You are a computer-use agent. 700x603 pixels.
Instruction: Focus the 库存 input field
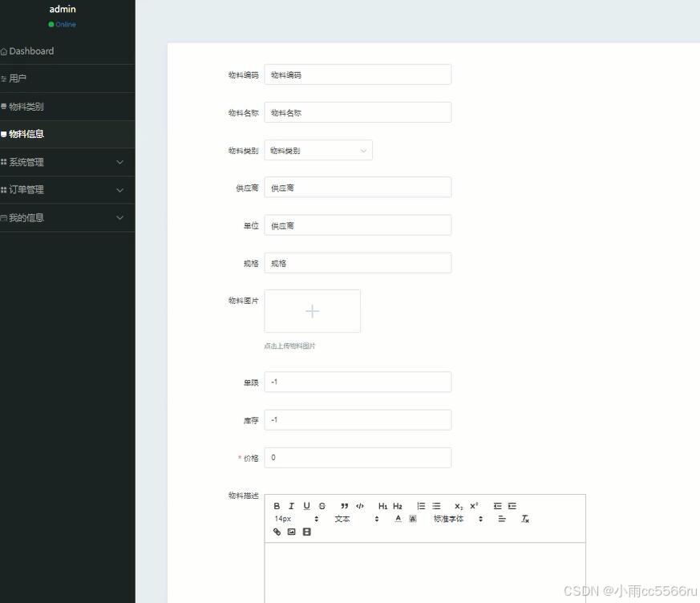[x=358, y=420]
